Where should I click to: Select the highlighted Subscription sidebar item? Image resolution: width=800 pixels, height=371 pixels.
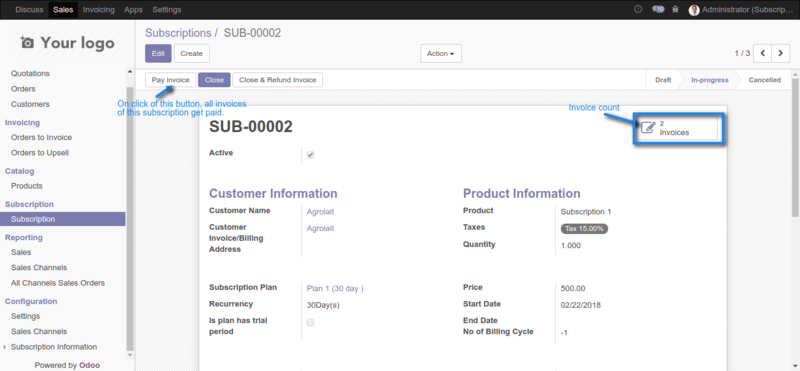(x=62, y=219)
